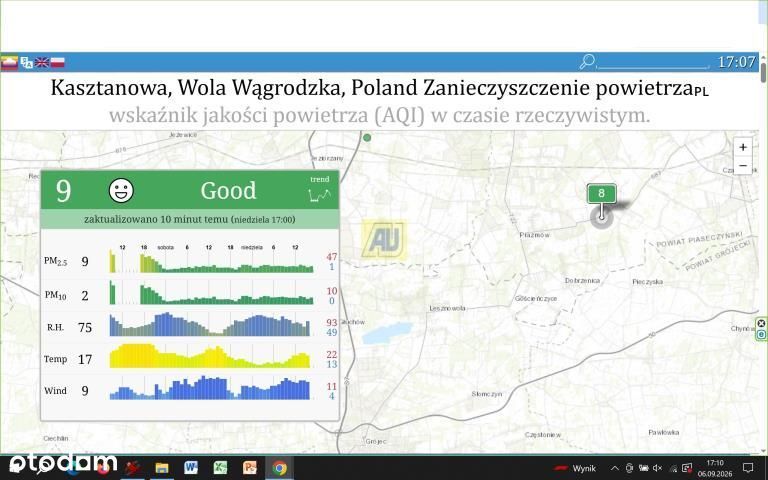The image size is (768, 480).
Task: Click the PM10 row label
Action: 55,295
